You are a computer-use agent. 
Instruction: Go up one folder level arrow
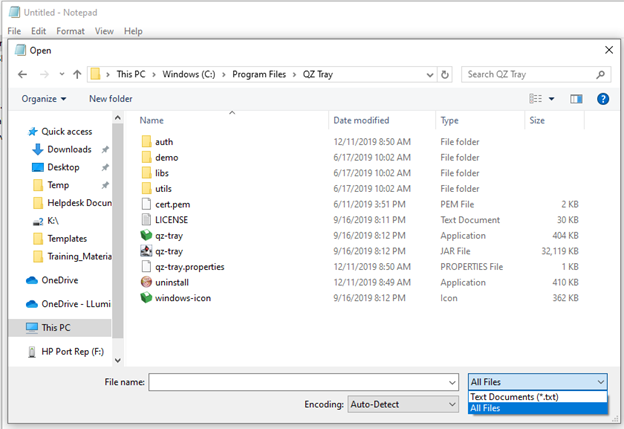pyautogui.click(x=77, y=75)
